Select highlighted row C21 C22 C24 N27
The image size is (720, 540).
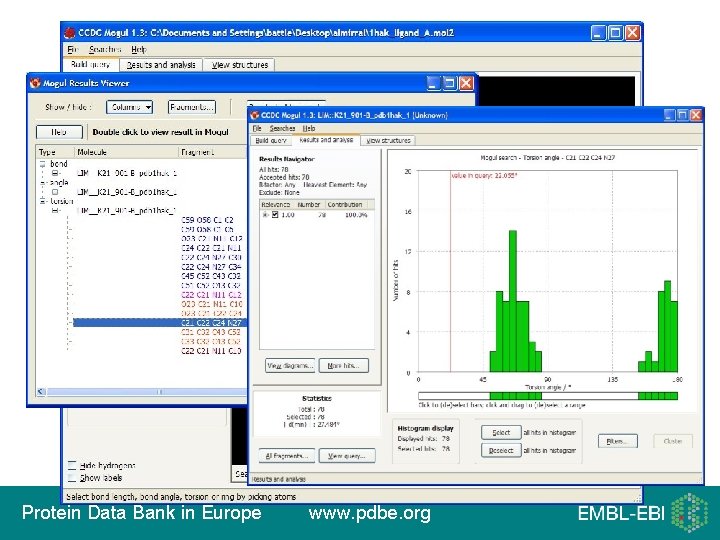point(160,323)
